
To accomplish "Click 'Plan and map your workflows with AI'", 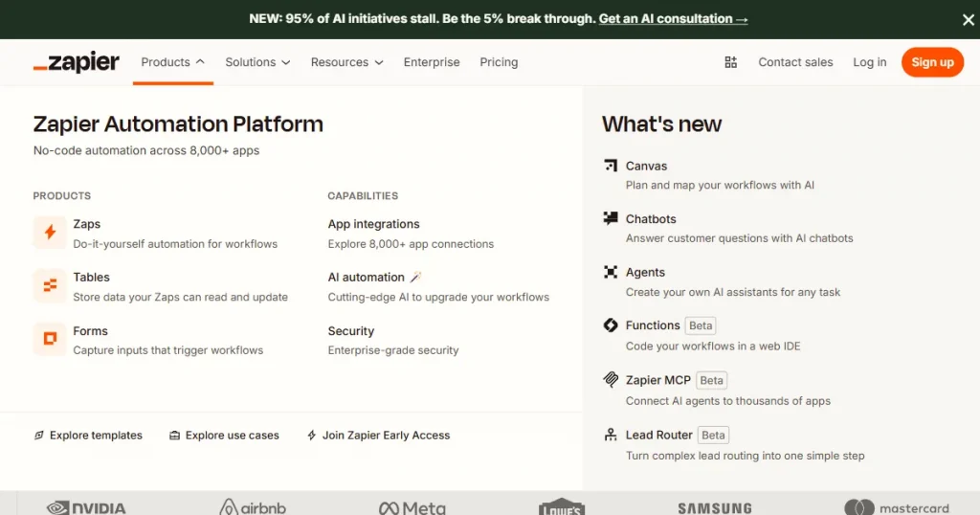I will tap(720, 185).
